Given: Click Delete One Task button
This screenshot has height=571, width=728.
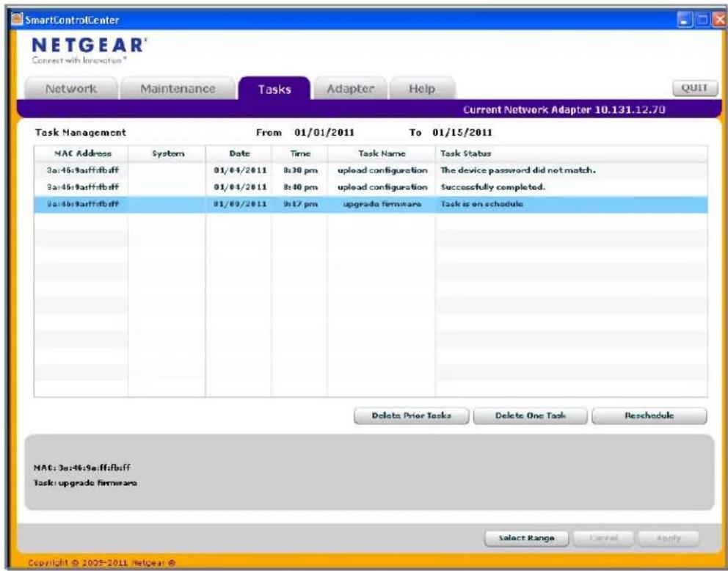Looking at the screenshot, I should 530,415.
